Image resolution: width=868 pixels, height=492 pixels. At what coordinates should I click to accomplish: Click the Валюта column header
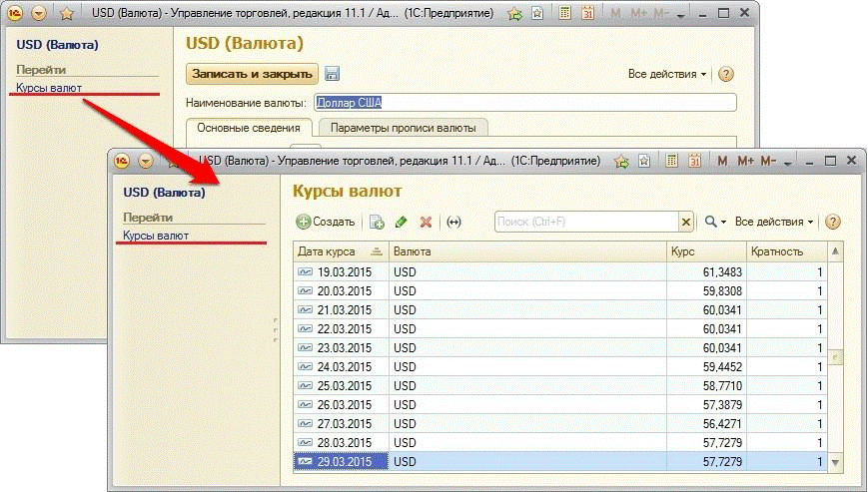pos(527,251)
